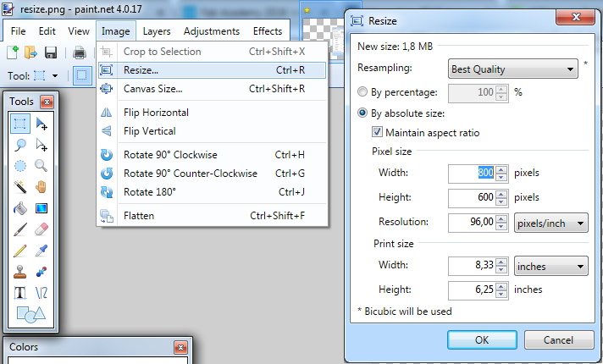Decrease print Width with down arrow

pyautogui.click(x=501, y=269)
